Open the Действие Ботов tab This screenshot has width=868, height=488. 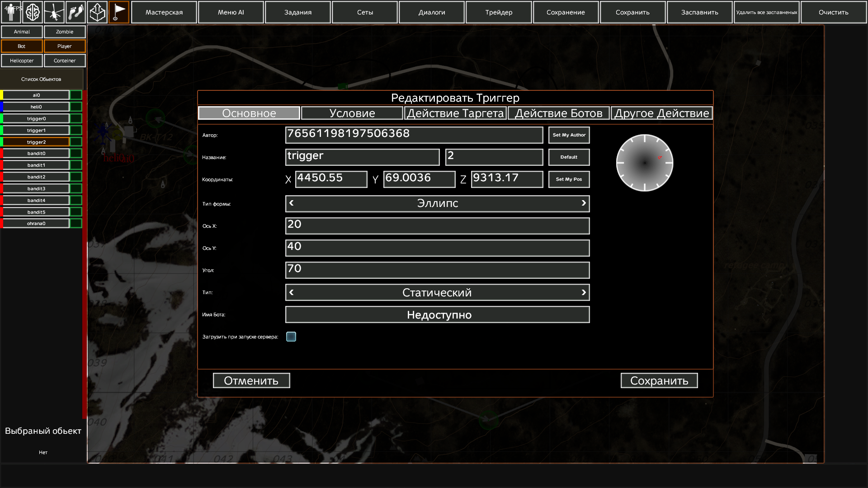558,113
